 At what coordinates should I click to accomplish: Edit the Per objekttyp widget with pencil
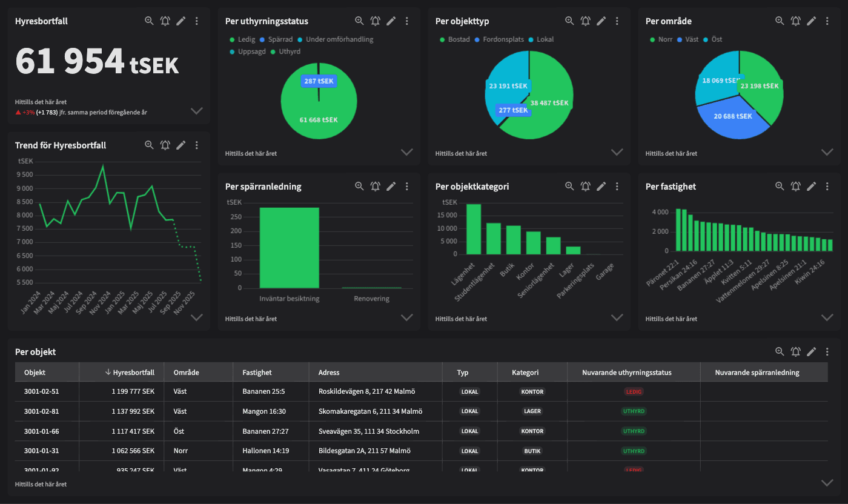[x=601, y=21]
